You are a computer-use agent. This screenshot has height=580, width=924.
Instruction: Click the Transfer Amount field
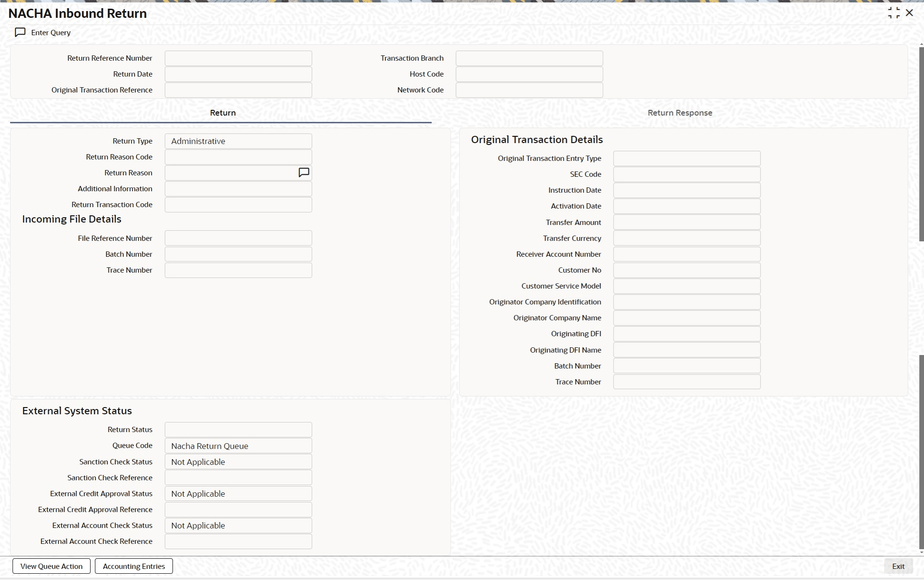coord(687,222)
